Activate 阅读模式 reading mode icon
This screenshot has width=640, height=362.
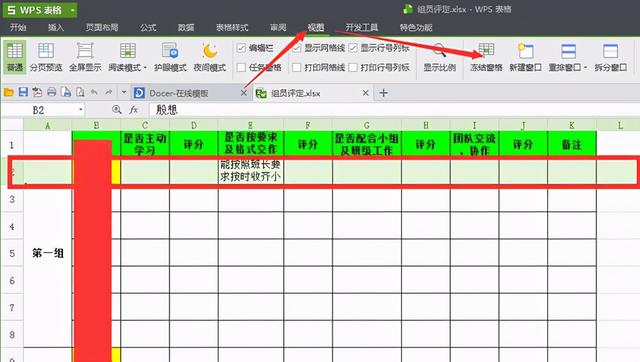click(x=127, y=51)
